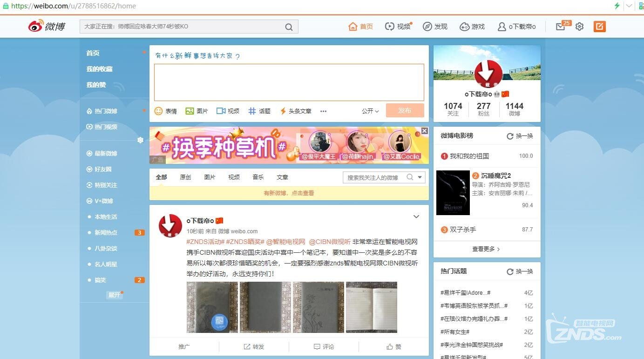644x359 pixels.
Task: Go to 首页 in top navigation
Action: click(361, 27)
